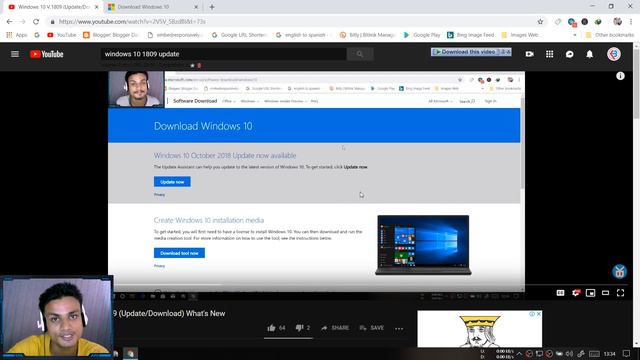Click Chrome icon in taskbar
The height and width of the screenshot is (360, 640).
(x=130, y=353)
